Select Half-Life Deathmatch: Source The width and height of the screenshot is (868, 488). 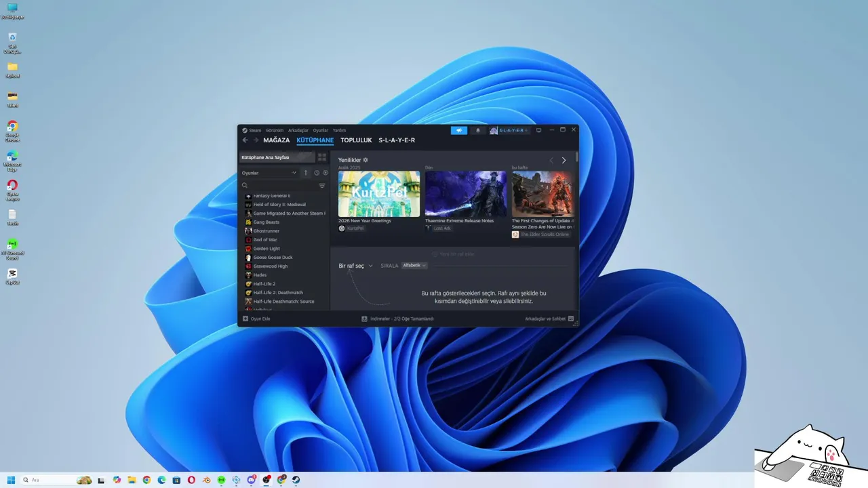point(283,302)
